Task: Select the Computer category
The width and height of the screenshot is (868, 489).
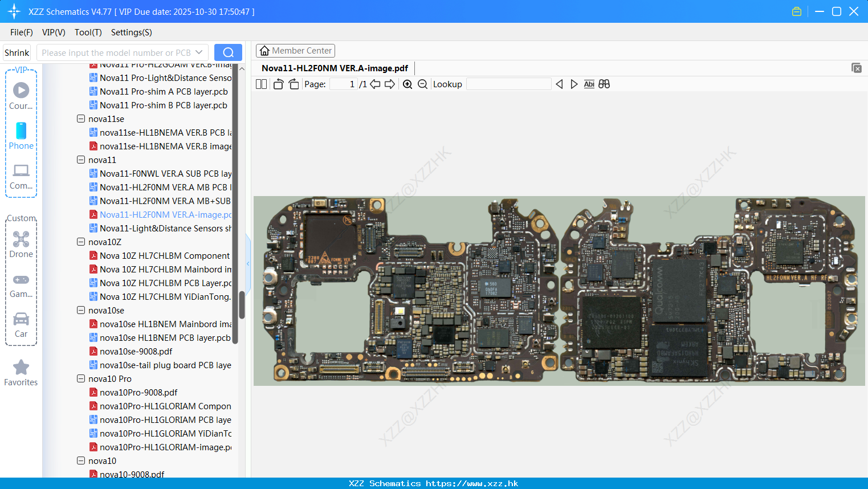Action: [21, 177]
